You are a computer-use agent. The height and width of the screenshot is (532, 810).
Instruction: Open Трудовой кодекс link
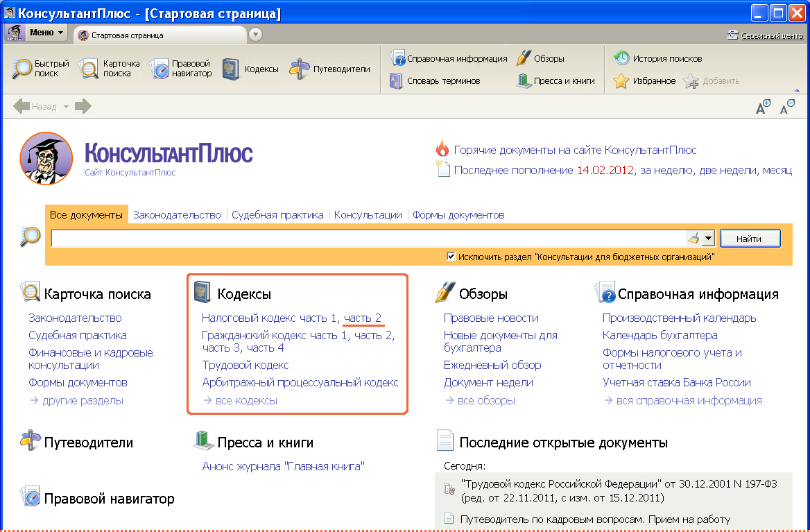(x=245, y=365)
